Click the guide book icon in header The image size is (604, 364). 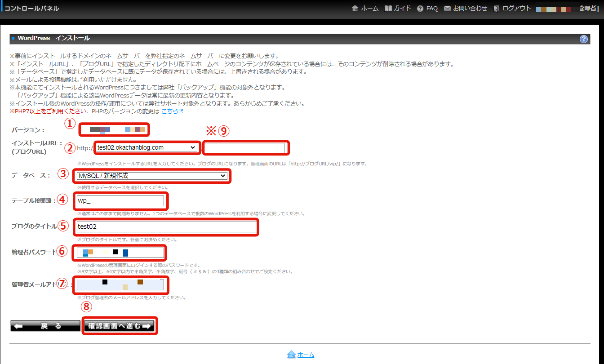point(388,9)
